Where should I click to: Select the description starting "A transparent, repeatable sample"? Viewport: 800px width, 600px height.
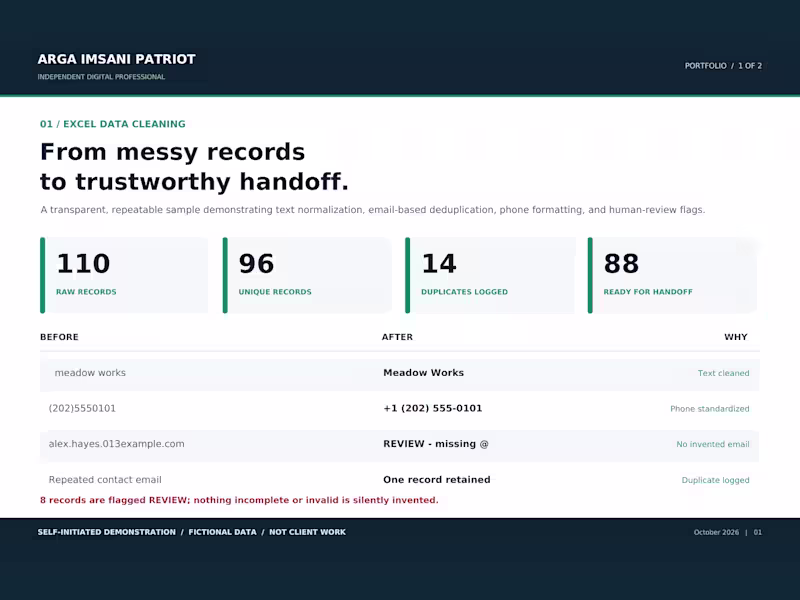pyautogui.click(x=372, y=210)
